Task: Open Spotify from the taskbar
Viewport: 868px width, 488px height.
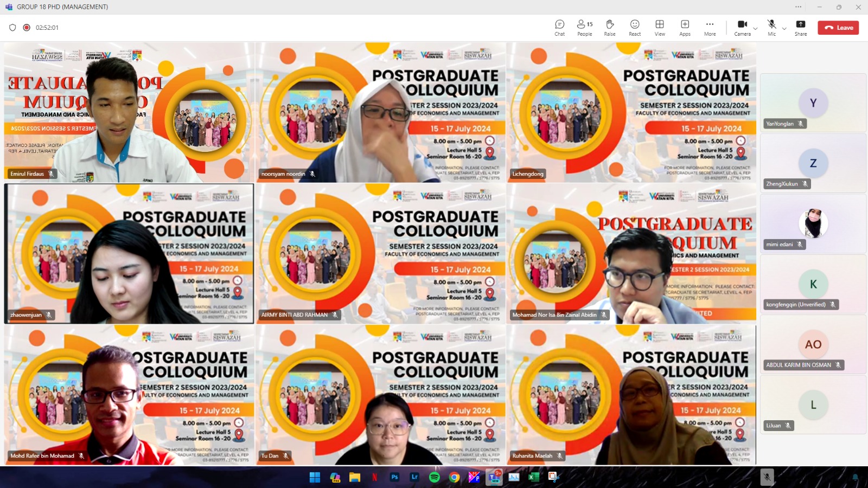Action: pos(435,477)
